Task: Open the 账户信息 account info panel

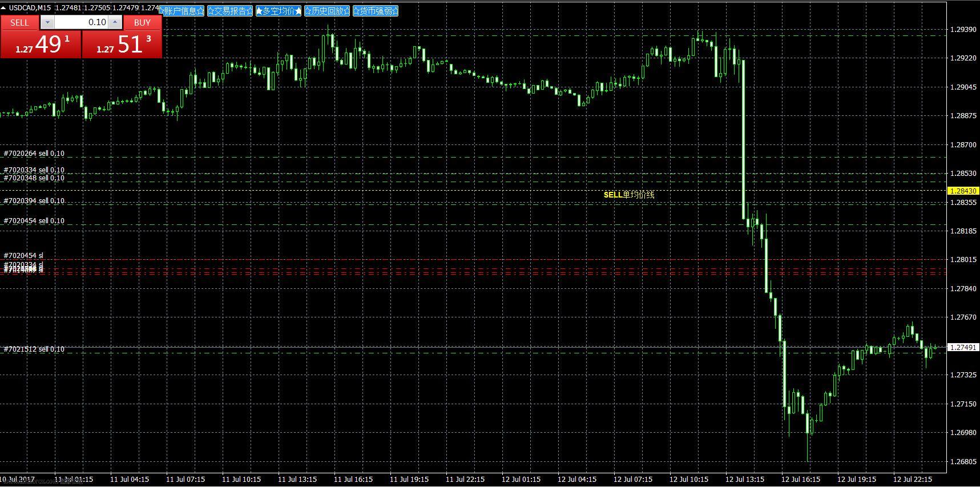Action: [x=182, y=11]
